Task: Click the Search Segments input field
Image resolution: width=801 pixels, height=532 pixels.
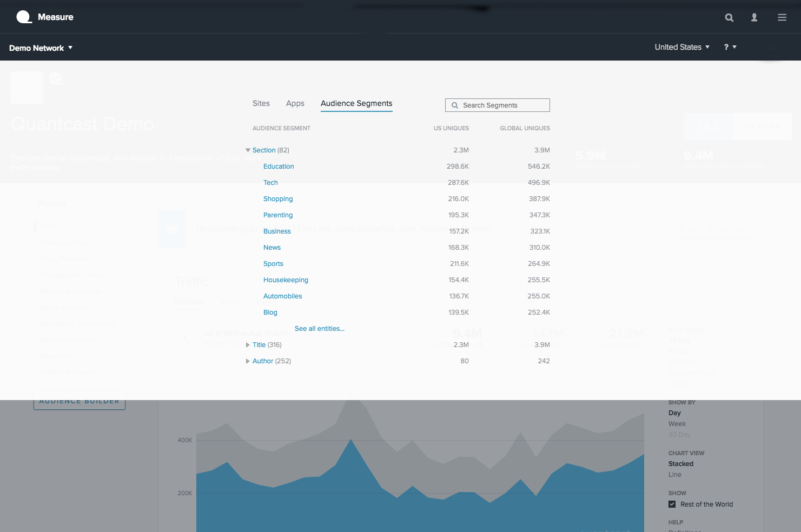Action: coord(498,105)
